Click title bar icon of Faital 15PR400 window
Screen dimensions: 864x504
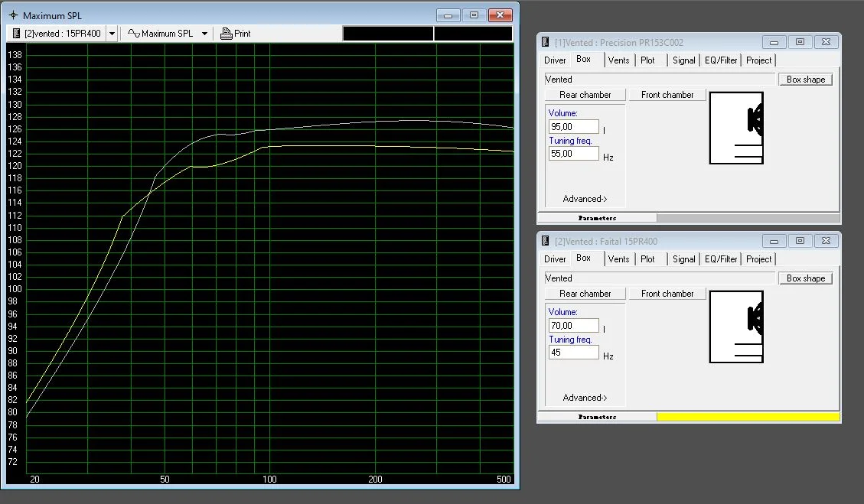pyautogui.click(x=545, y=242)
